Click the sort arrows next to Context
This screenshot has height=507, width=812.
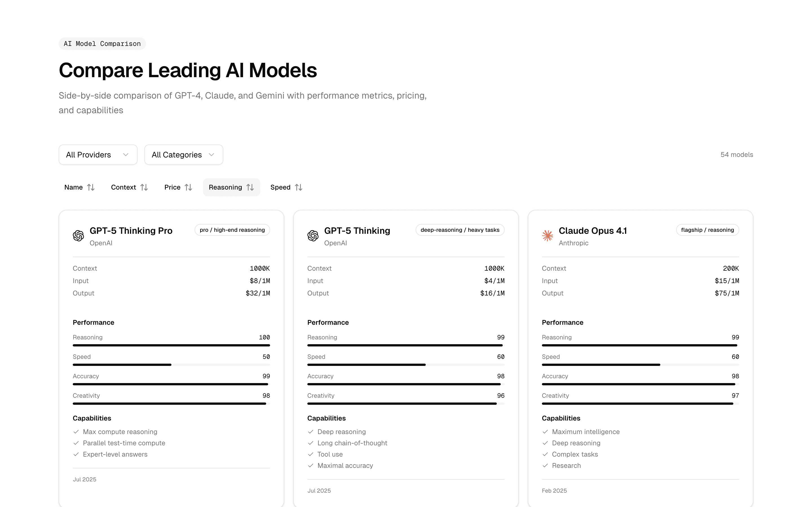pyautogui.click(x=145, y=187)
